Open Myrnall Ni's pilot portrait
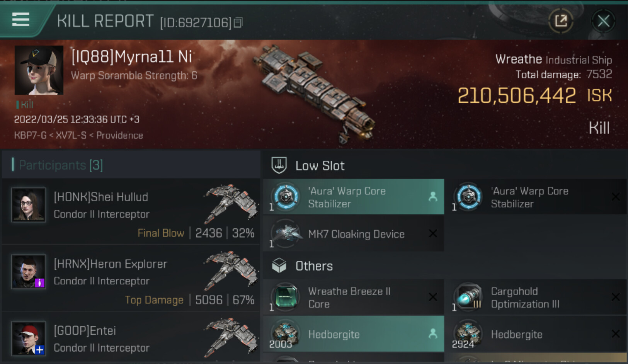Image resolution: width=628 pixels, height=364 pixels. (x=39, y=70)
